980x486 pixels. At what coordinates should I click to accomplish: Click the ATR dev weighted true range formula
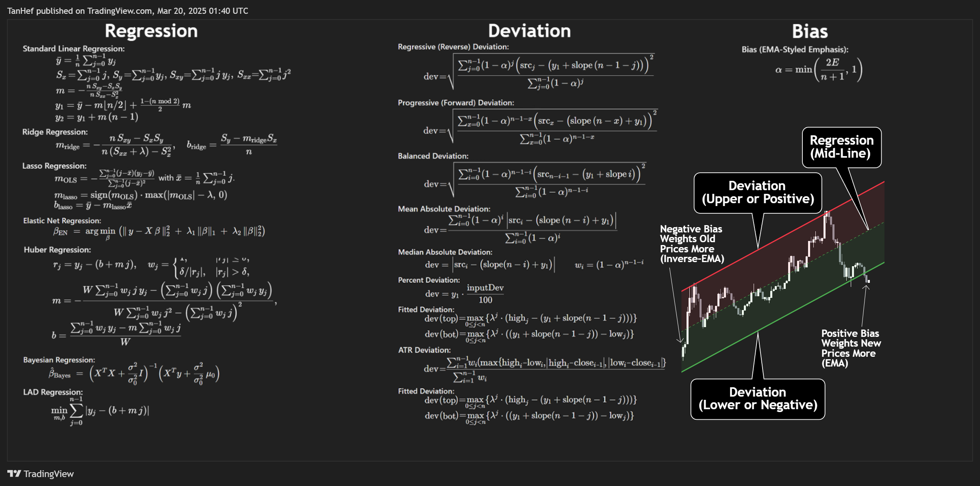pyautogui.click(x=544, y=369)
